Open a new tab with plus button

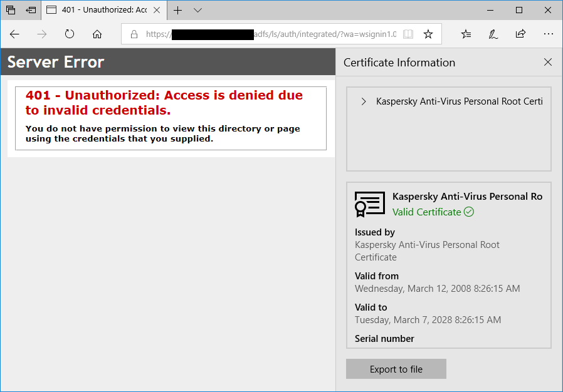coord(178,10)
